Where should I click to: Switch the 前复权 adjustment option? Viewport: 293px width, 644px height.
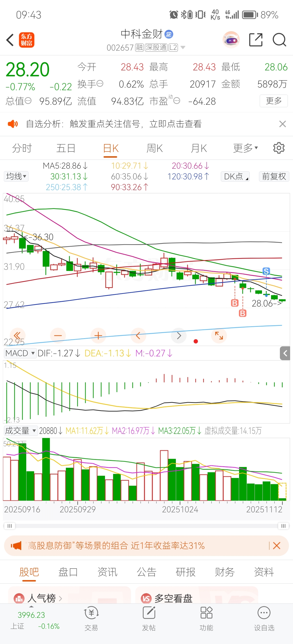(x=274, y=176)
